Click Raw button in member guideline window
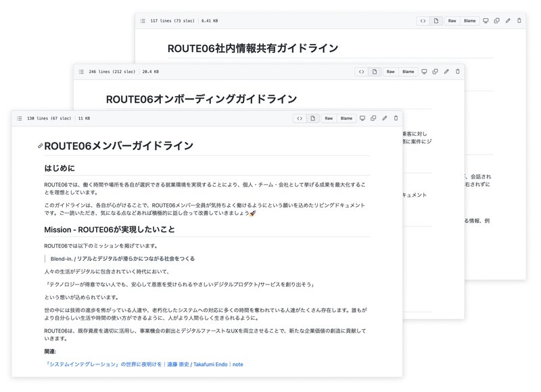 tap(329, 118)
